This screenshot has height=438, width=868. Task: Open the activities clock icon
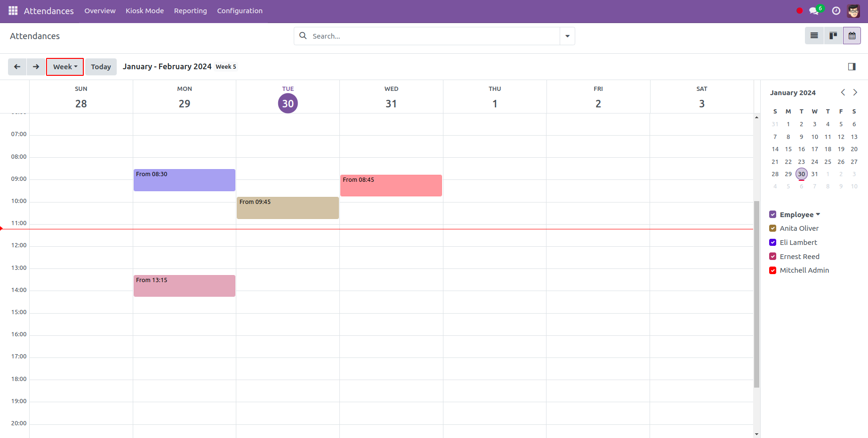click(x=836, y=11)
